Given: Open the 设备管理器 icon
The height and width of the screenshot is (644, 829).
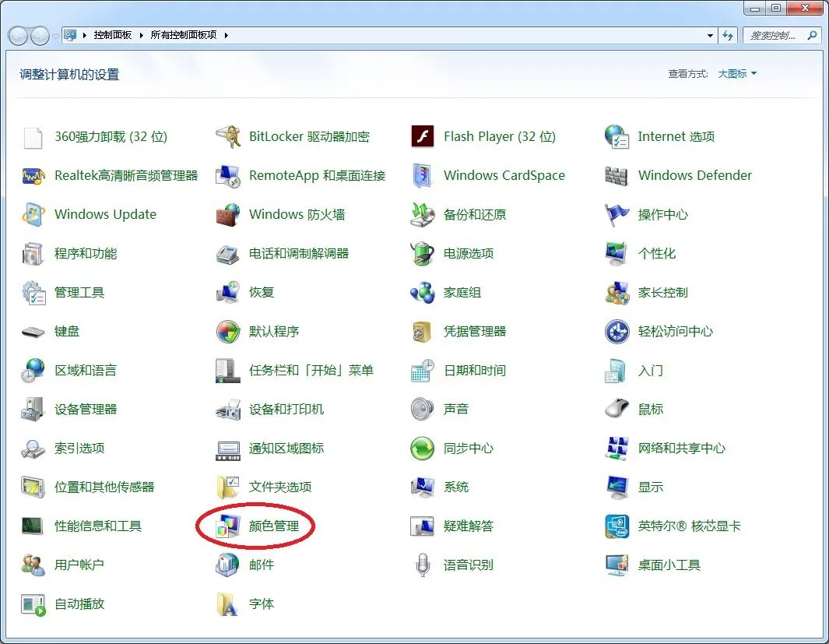Looking at the screenshot, I should point(33,410).
